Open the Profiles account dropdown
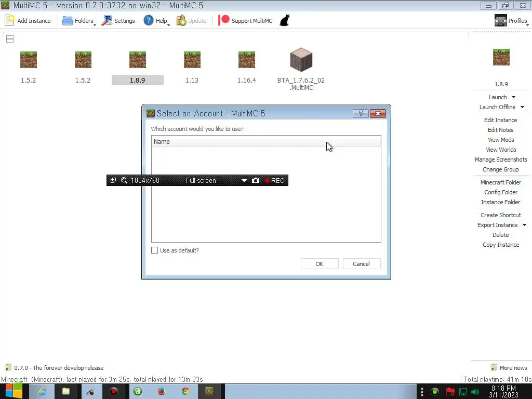The height and width of the screenshot is (399, 532). pos(511,21)
